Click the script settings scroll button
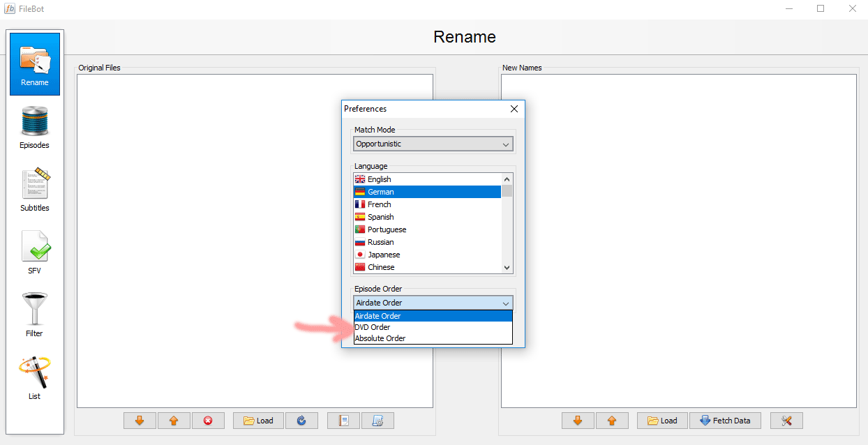 377,421
